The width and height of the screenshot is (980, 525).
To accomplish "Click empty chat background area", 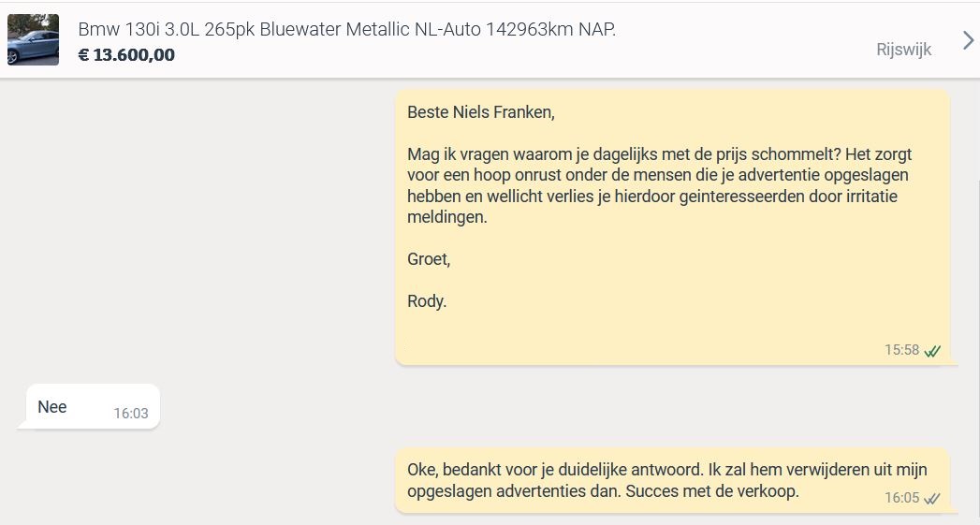I will click(200, 238).
